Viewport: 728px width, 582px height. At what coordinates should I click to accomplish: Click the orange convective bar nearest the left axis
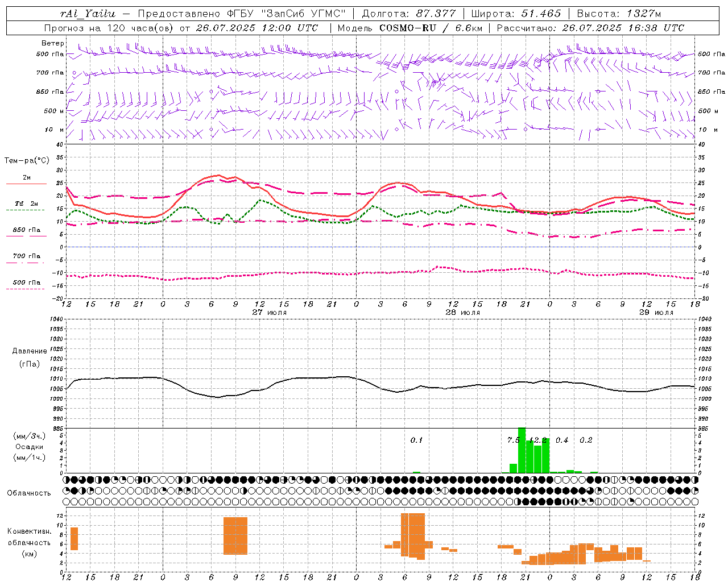[x=74, y=539]
